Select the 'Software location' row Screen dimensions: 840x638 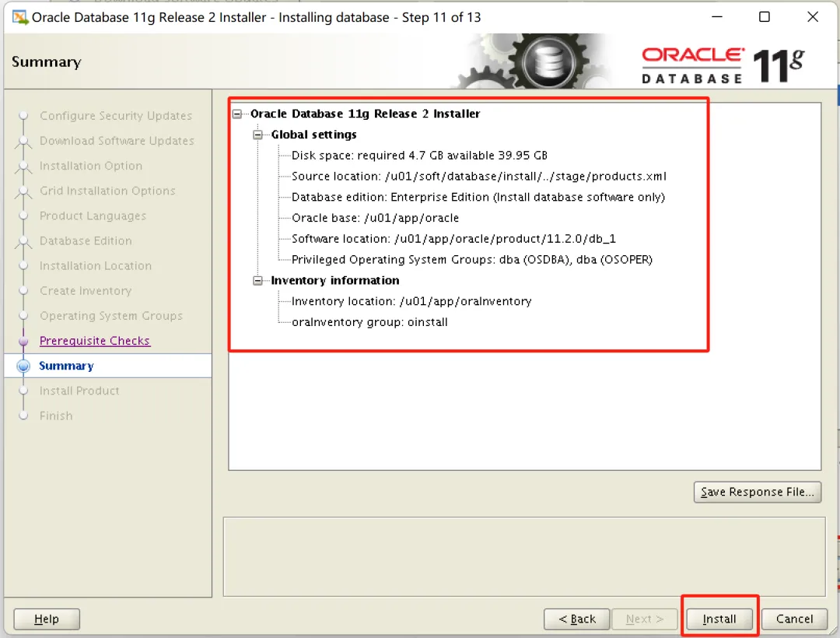click(453, 239)
